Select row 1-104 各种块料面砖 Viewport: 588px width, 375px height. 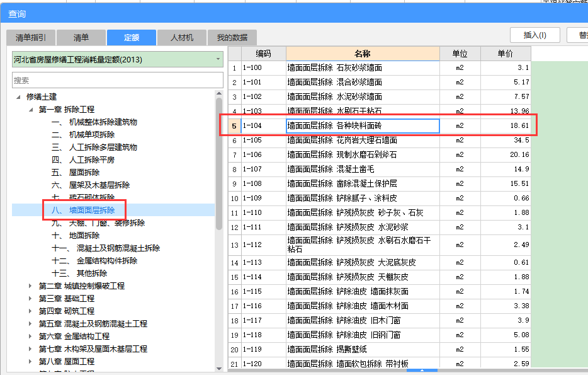point(380,126)
